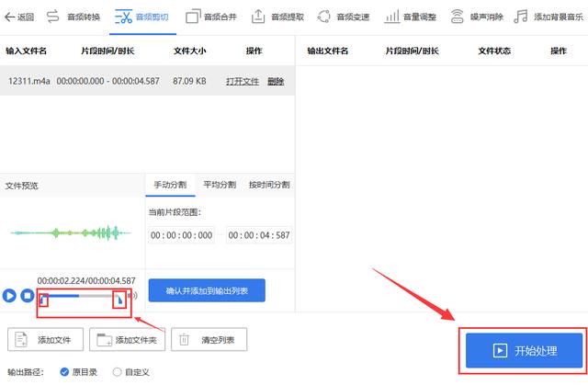Open the 添加背景音乐 music tool
588x385 pixels.
(x=548, y=17)
